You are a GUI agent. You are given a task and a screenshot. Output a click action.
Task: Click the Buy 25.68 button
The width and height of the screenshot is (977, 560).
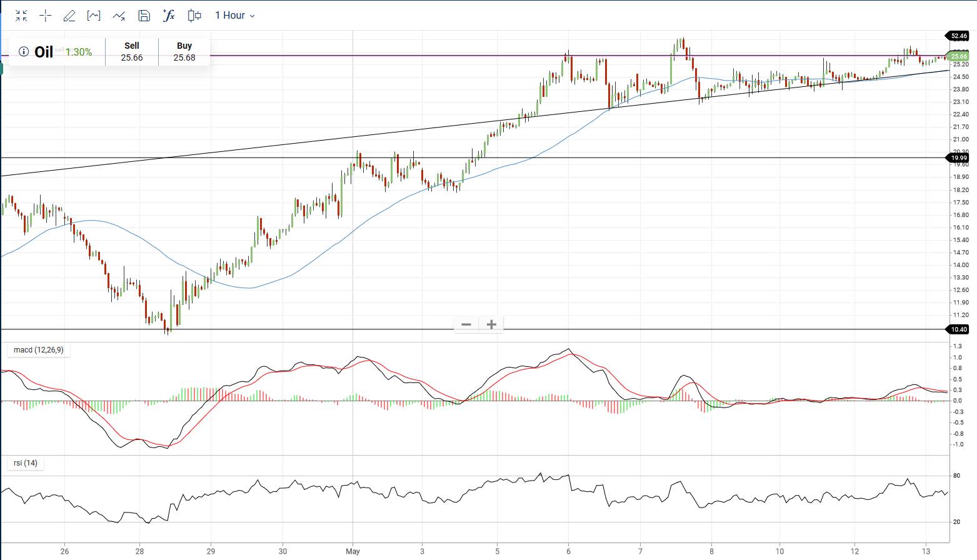(184, 52)
